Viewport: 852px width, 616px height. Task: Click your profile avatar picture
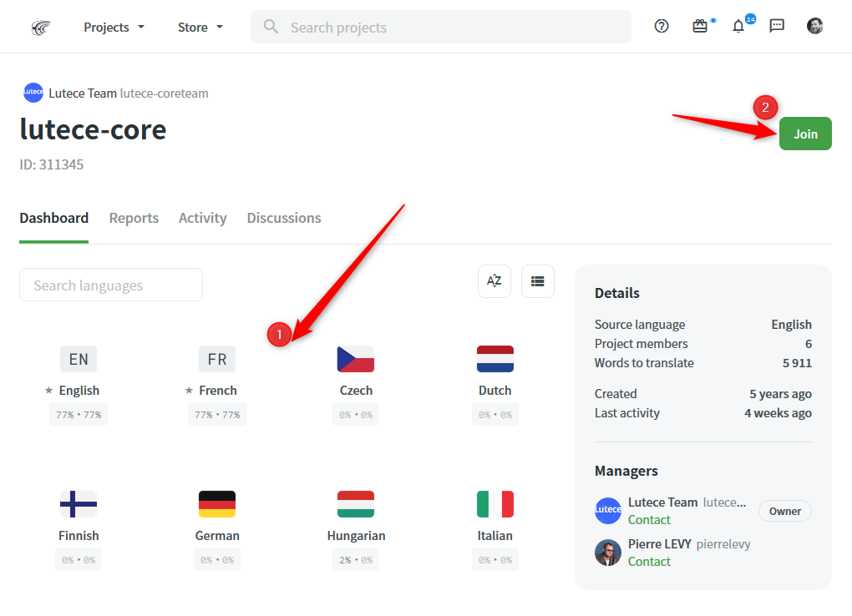(x=814, y=26)
